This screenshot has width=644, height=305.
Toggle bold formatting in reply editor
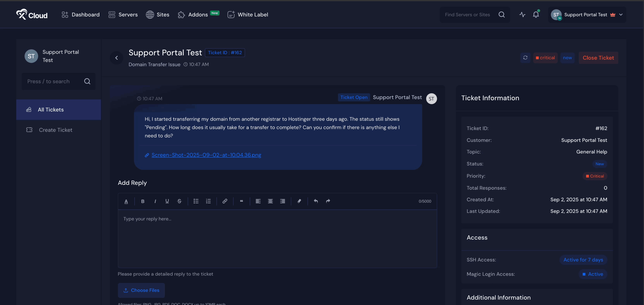[143, 201]
